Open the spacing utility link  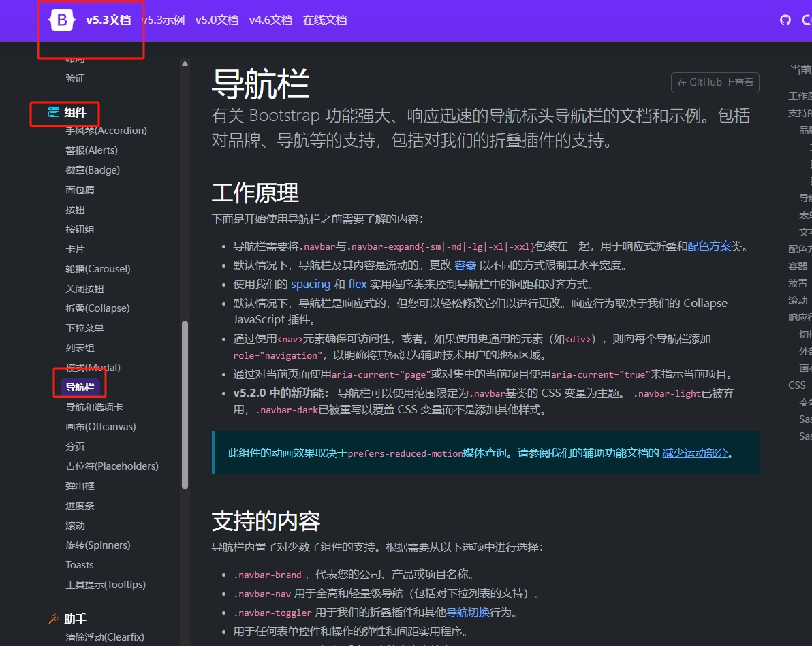[311, 284]
